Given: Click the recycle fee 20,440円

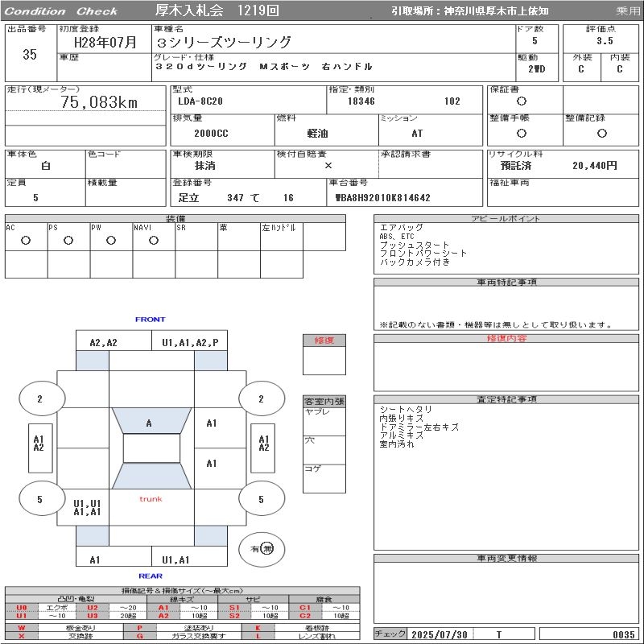Looking at the screenshot, I should 594,166.
